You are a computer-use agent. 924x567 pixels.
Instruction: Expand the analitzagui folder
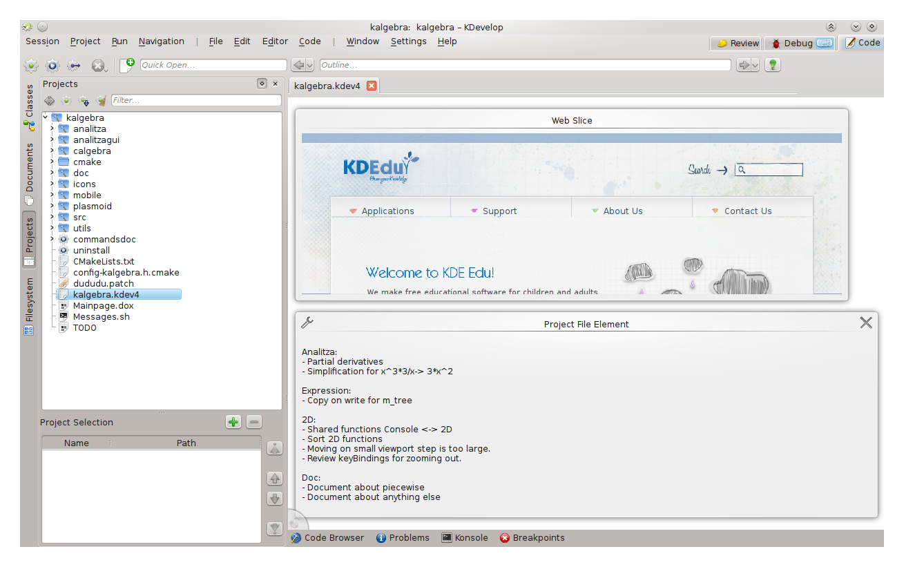(x=52, y=140)
